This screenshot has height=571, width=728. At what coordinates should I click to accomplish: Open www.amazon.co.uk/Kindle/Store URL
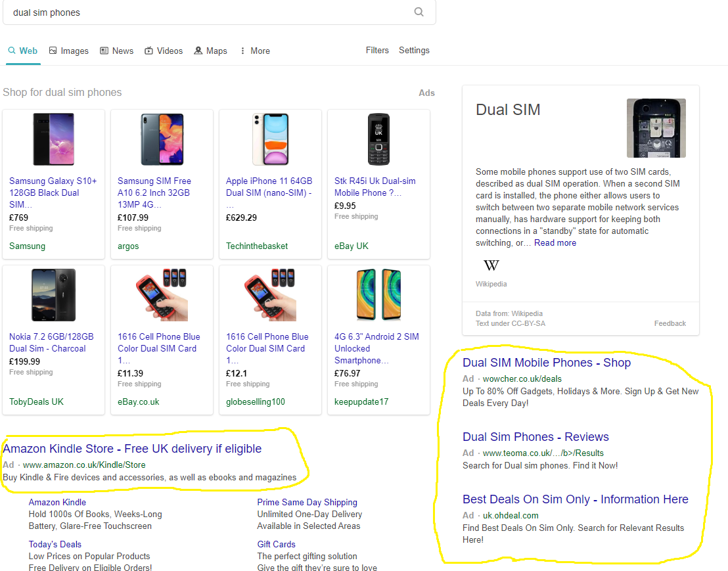(84, 465)
